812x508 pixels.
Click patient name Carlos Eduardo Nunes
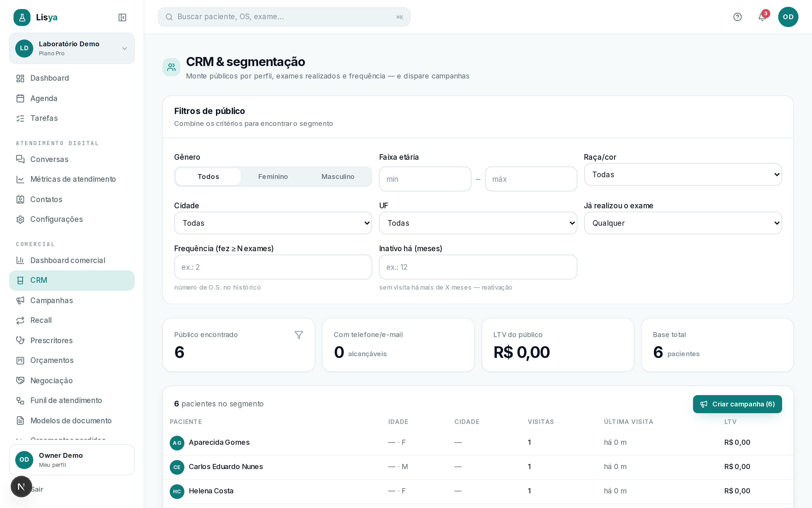tap(226, 467)
